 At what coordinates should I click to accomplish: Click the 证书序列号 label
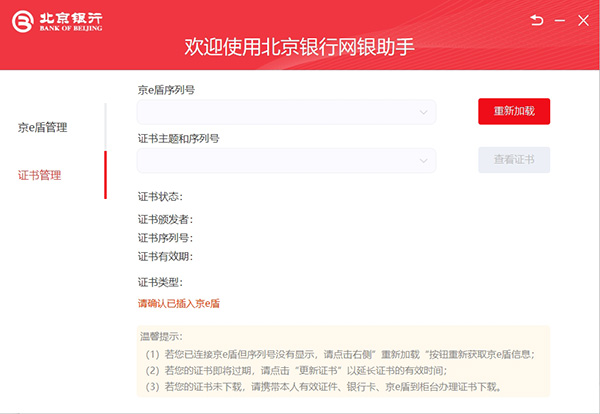tap(165, 238)
